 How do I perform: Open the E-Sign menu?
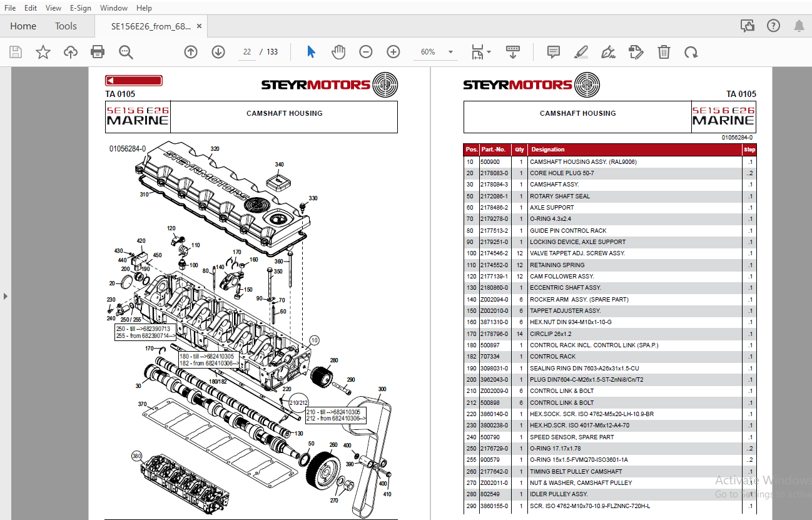(x=81, y=8)
